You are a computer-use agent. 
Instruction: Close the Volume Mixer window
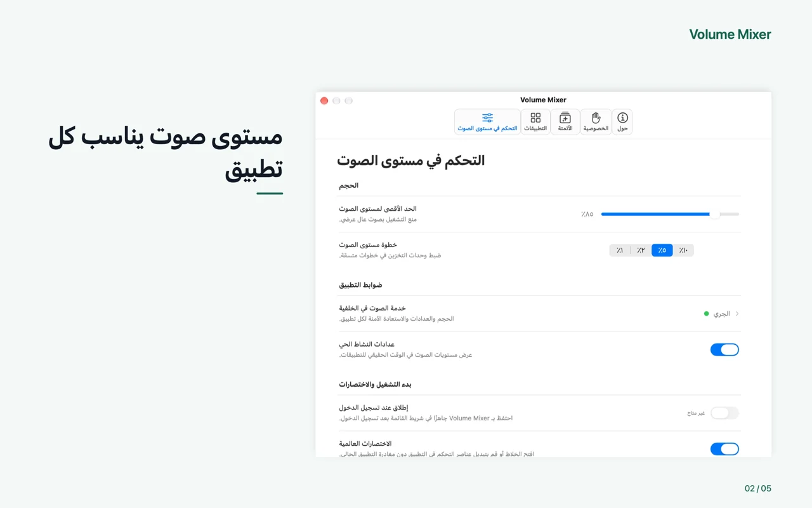click(x=324, y=100)
